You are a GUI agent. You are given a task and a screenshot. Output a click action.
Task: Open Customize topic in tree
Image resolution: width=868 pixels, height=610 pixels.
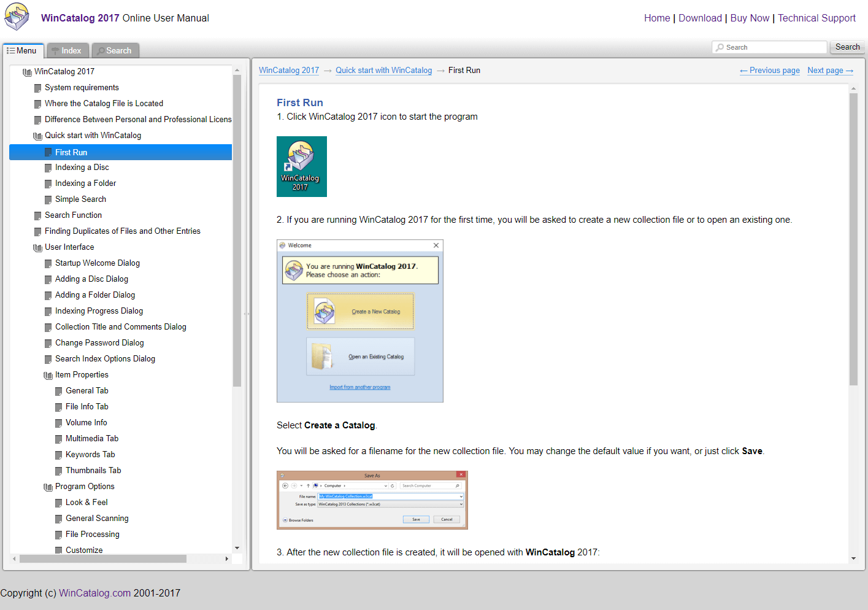click(84, 550)
